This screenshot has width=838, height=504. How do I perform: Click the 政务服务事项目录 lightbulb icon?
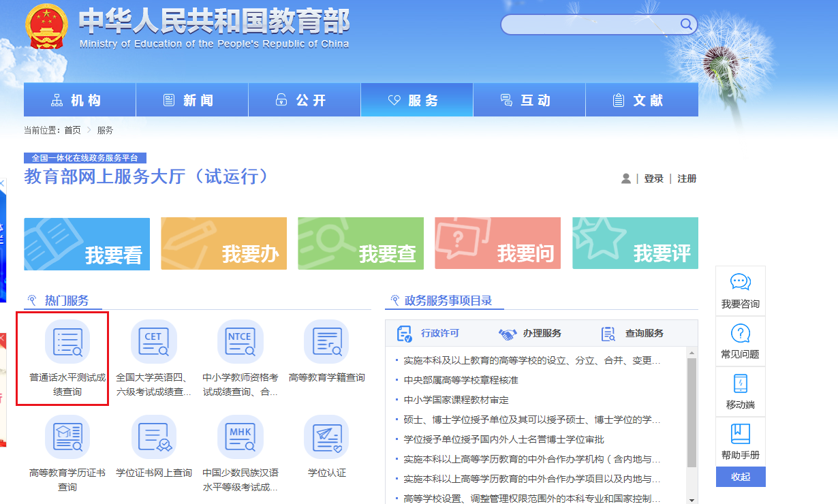[394, 300]
